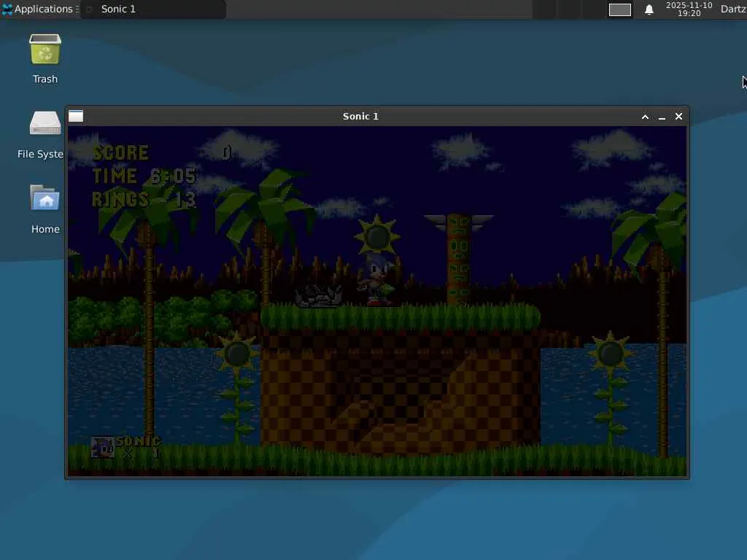Screen dimensions: 747x560
Task: Open the Sonic 1 window menu icon
Action: (76, 116)
